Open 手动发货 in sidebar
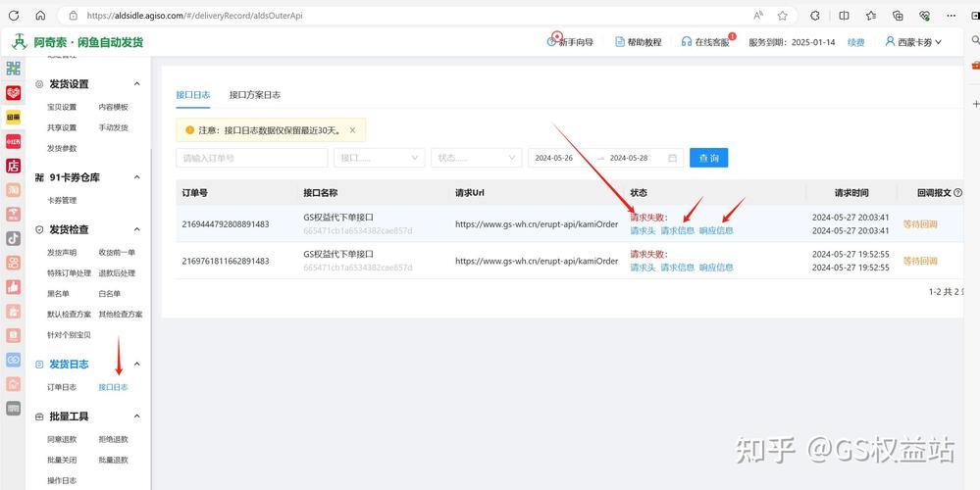Image resolution: width=980 pixels, height=490 pixels. pos(113,127)
